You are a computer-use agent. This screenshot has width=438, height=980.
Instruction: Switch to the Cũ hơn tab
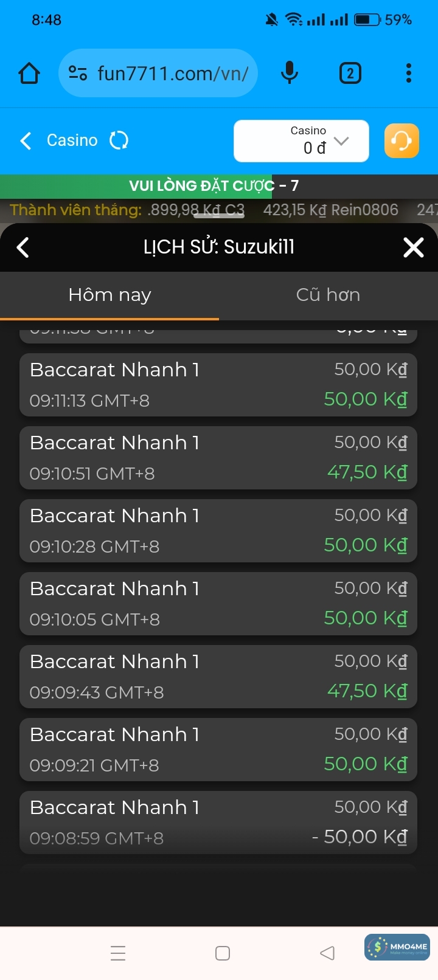328,295
